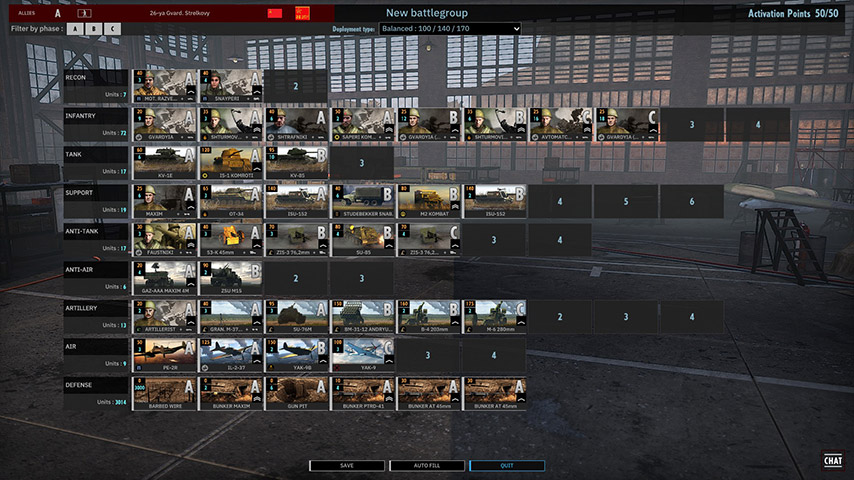Screen dimensions: 854x480
Task: Choose the PE-2R aircraft card
Action: (x=164, y=355)
